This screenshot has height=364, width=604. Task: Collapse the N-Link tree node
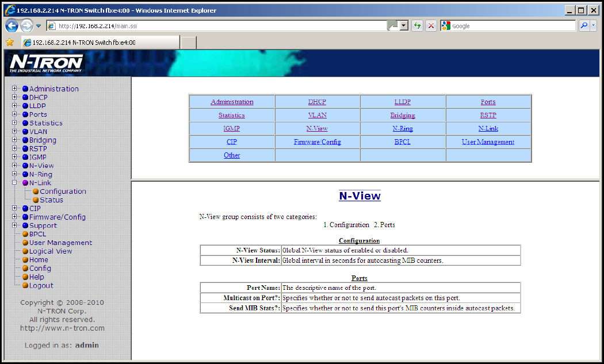pos(14,183)
